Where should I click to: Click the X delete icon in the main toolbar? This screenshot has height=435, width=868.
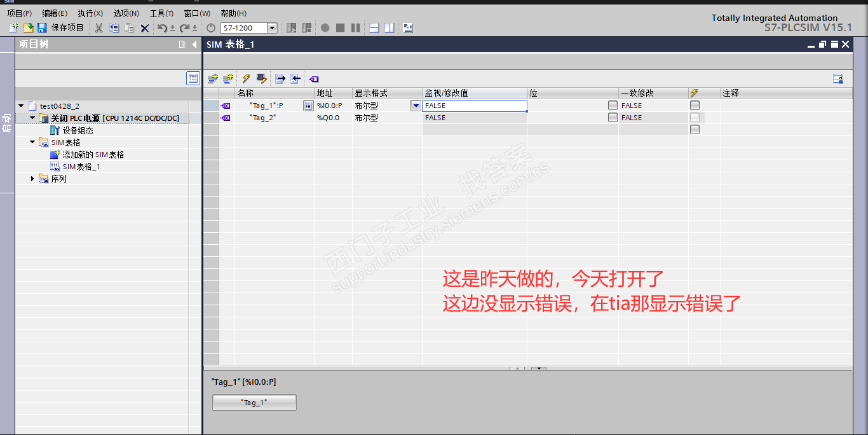145,28
